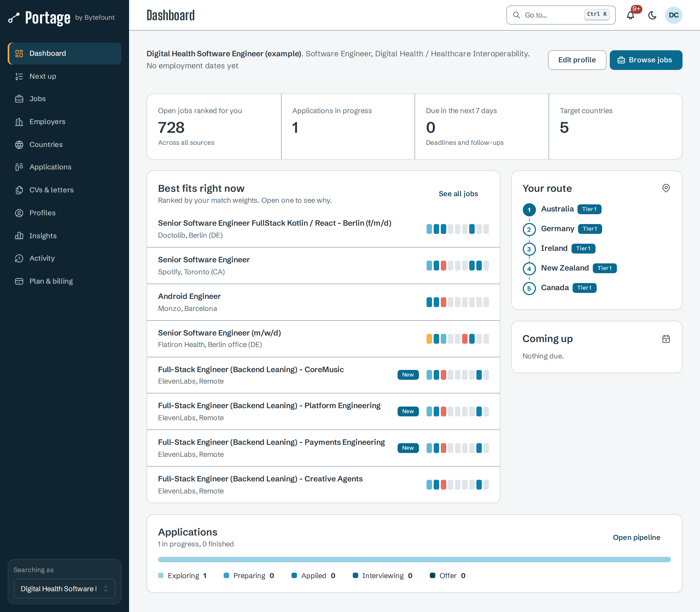This screenshot has width=700, height=612.
Task: Click the Applications kanban icon
Action: (19, 167)
